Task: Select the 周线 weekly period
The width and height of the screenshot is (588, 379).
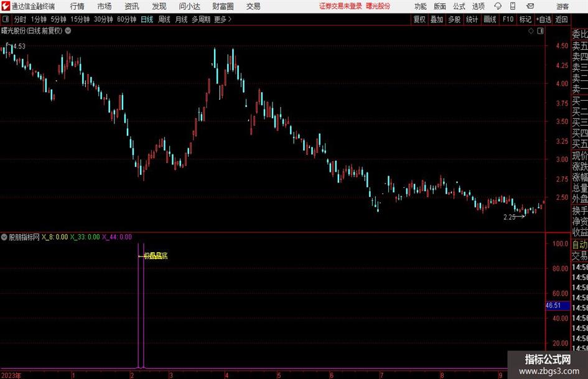Action: (164, 19)
